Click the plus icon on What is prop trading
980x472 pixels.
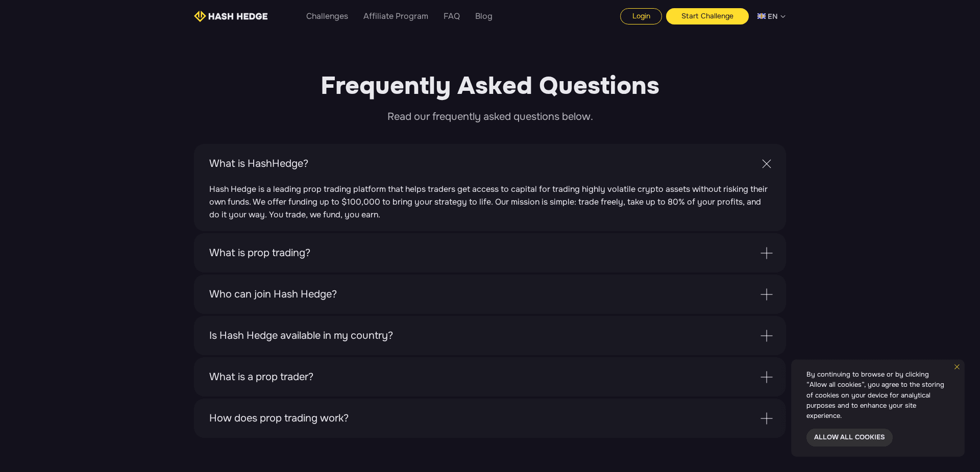pos(766,253)
